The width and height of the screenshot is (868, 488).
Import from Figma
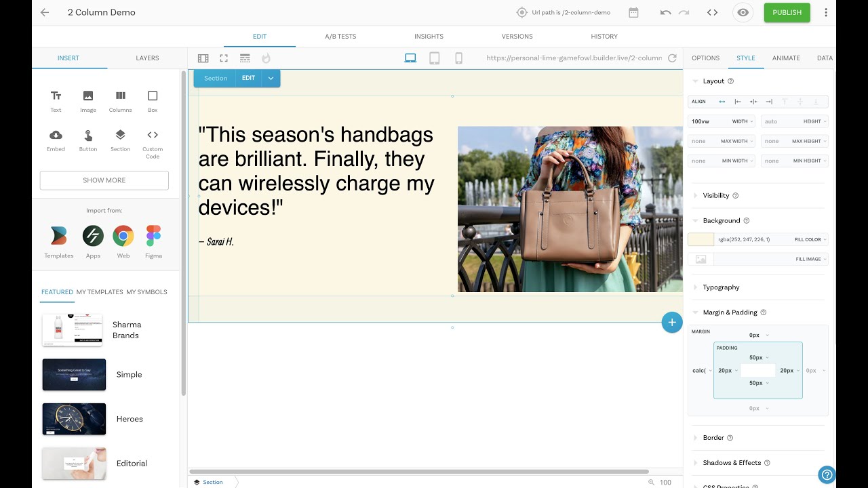[153, 242]
